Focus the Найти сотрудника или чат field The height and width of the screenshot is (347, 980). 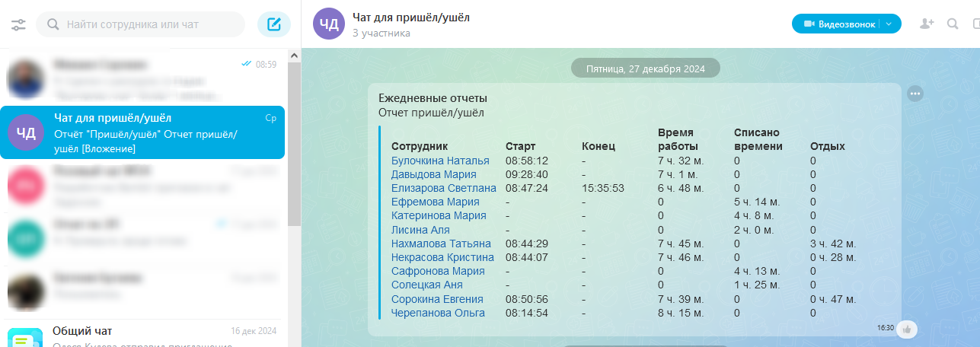[141, 24]
